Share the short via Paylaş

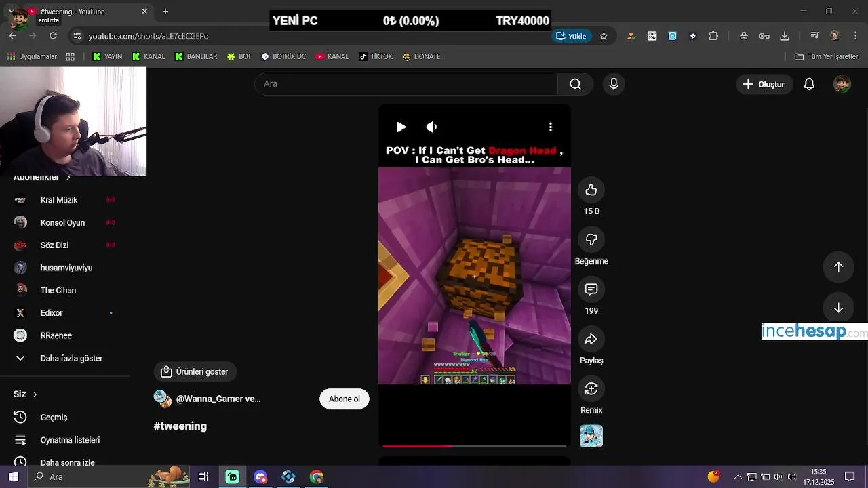[x=591, y=339]
